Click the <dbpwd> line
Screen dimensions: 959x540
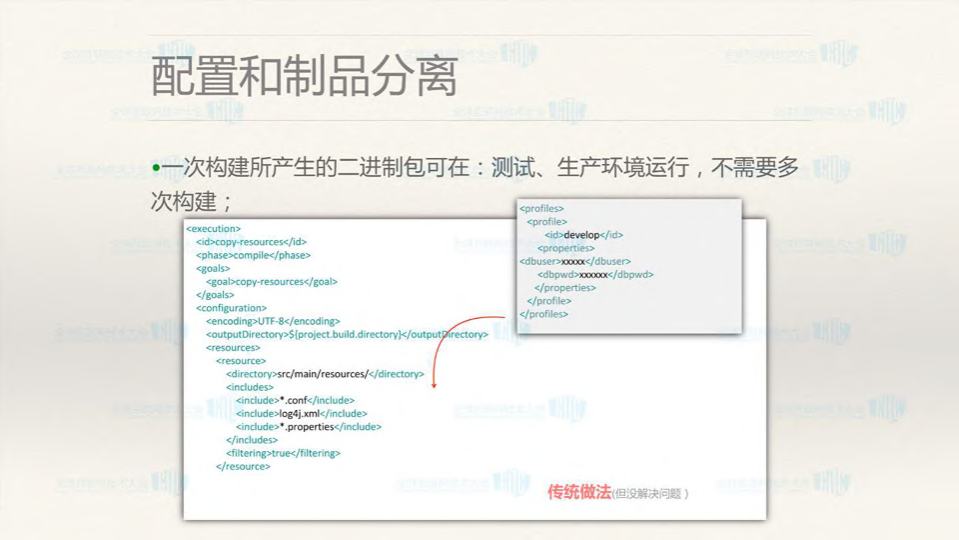point(596,275)
